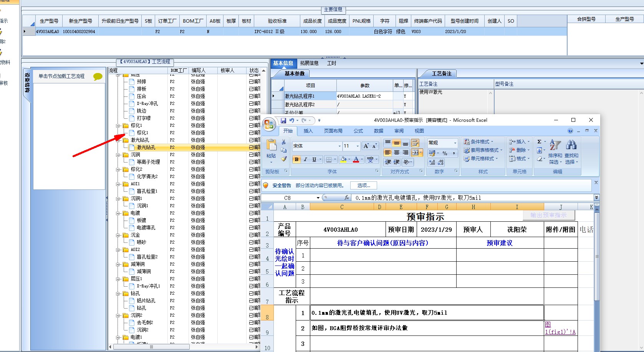The image size is (644, 352).
Task: Select 等离子处理 step in process tree
Action: [148, 162]
